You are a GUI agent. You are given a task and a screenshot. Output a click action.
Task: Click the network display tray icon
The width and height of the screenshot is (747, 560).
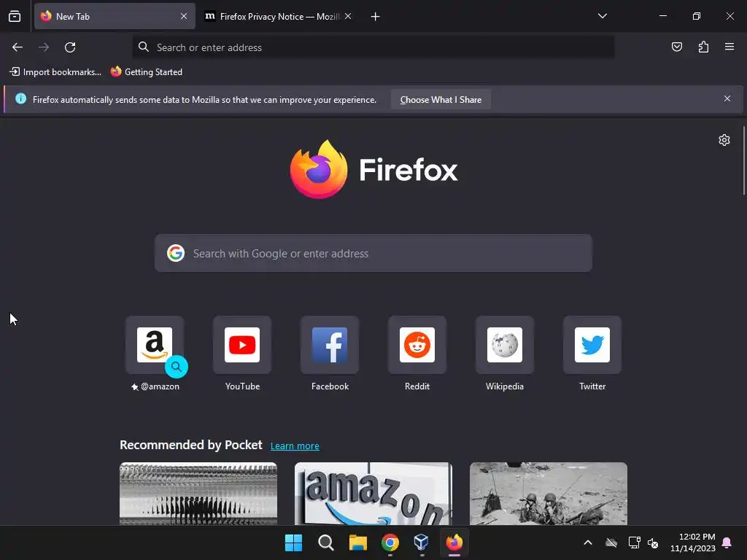click(x=634, y=542)
